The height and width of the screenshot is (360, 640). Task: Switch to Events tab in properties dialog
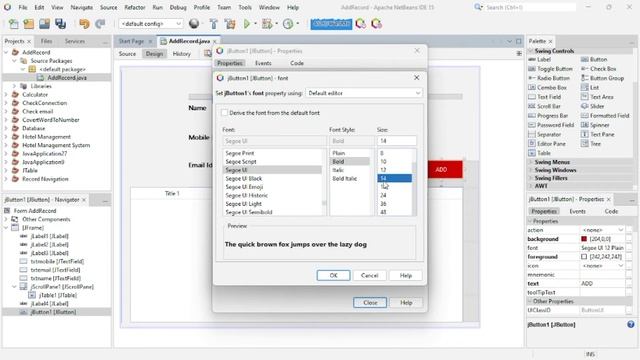263,63
